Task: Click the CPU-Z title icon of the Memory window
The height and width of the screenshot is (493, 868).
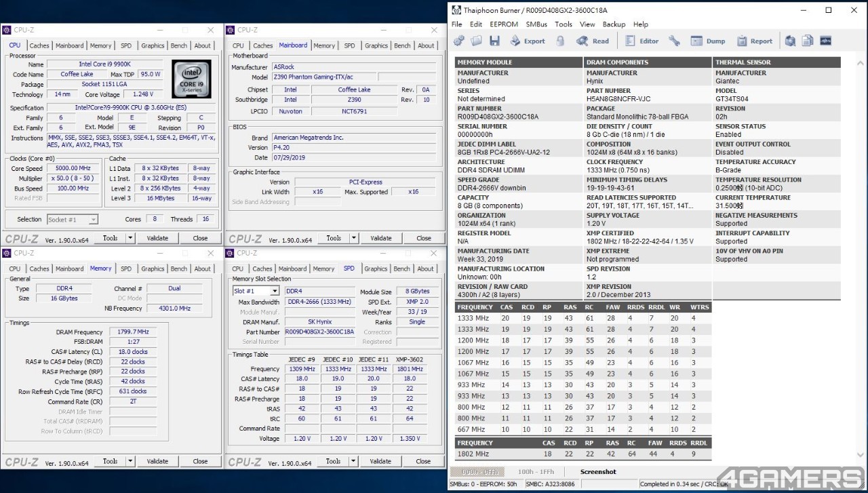Action: 7,253
